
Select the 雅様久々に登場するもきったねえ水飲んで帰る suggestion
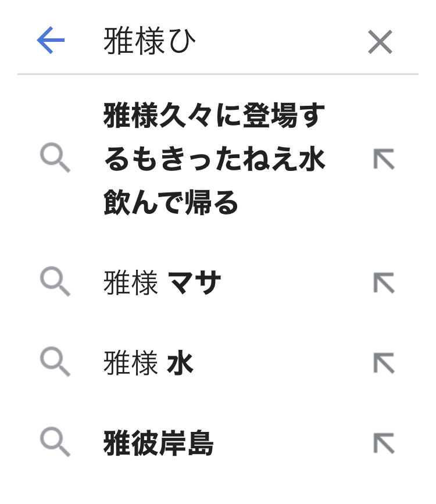pos(214,159)
